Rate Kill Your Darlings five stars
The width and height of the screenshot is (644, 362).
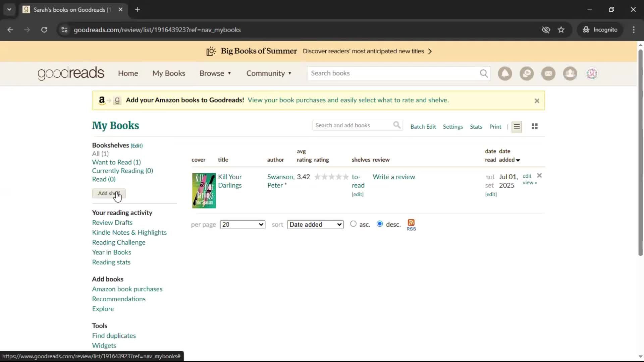[345, 177]
